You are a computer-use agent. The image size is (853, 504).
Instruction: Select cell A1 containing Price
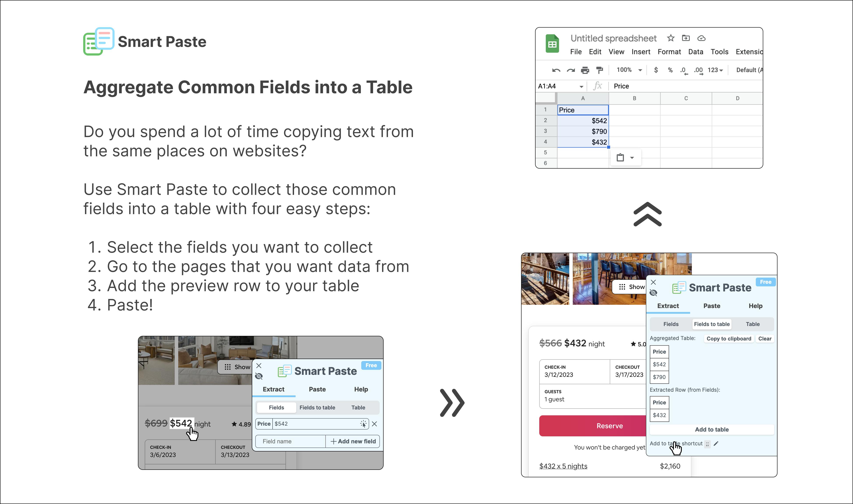[x=583, y=110]
